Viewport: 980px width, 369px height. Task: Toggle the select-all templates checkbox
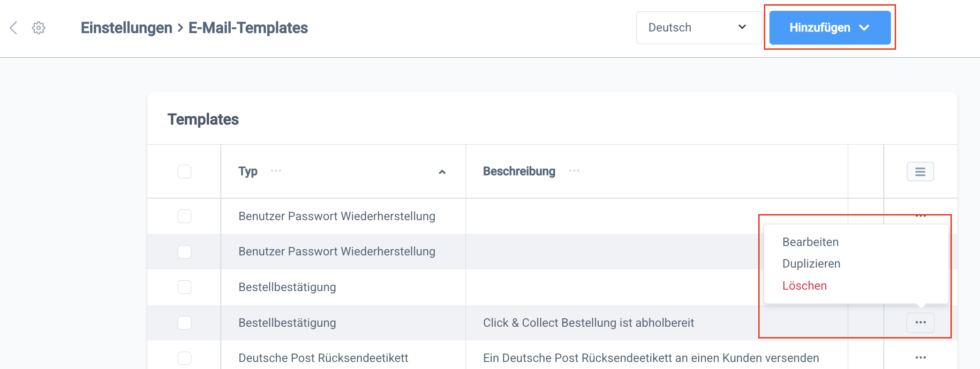[x=184, y=172]
